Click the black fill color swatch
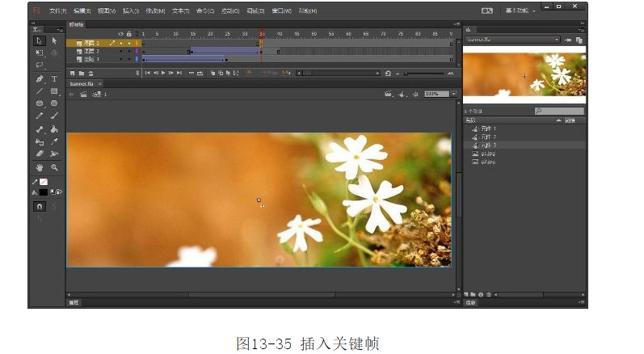Screen dimensions: 644x354 [x=44, y=192]
